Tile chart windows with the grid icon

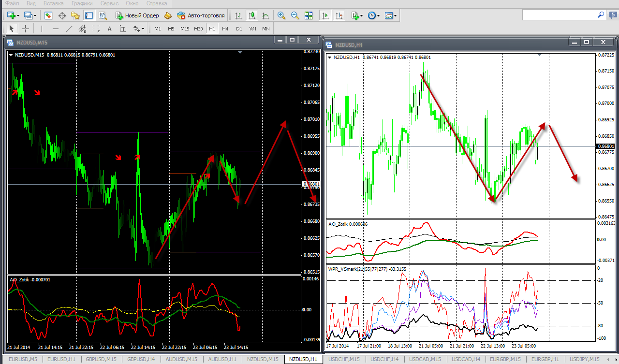pos(309,15)
